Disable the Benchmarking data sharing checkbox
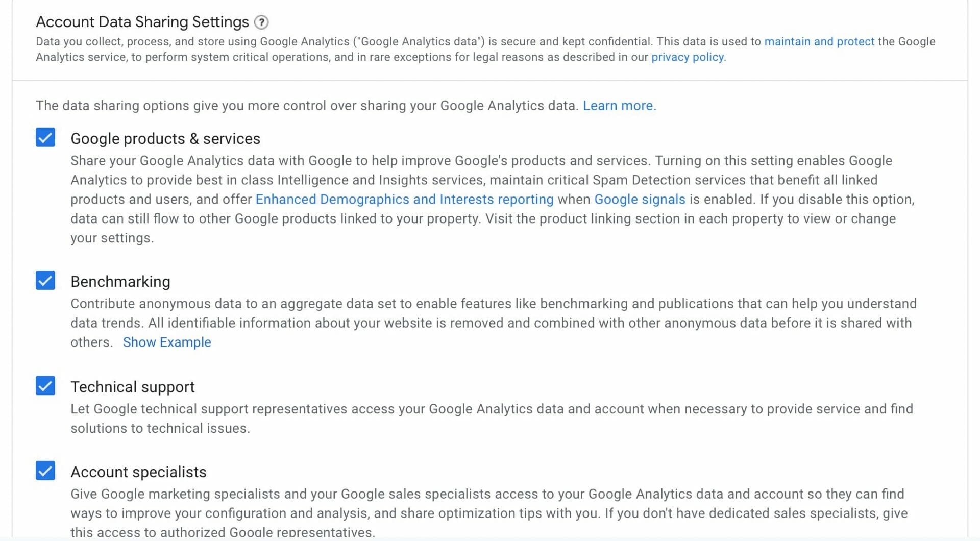Viewport: 980px width, 541px height. (x=45, y=280)
